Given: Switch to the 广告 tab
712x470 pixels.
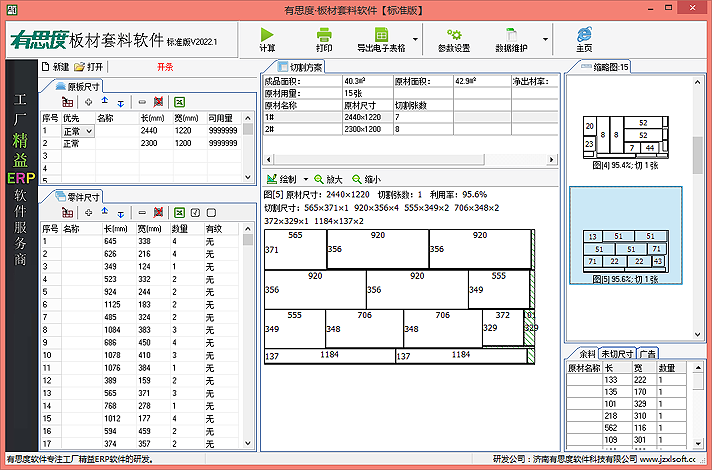Looking at the screenshot, I should click(x=648, y=354).
